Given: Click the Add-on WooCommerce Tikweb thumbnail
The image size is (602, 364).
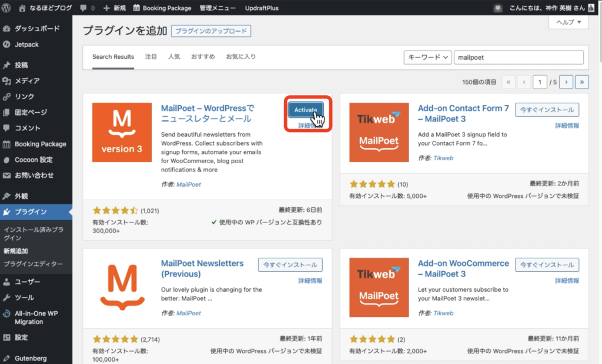Looking at the screenshot, I should 379,287.
